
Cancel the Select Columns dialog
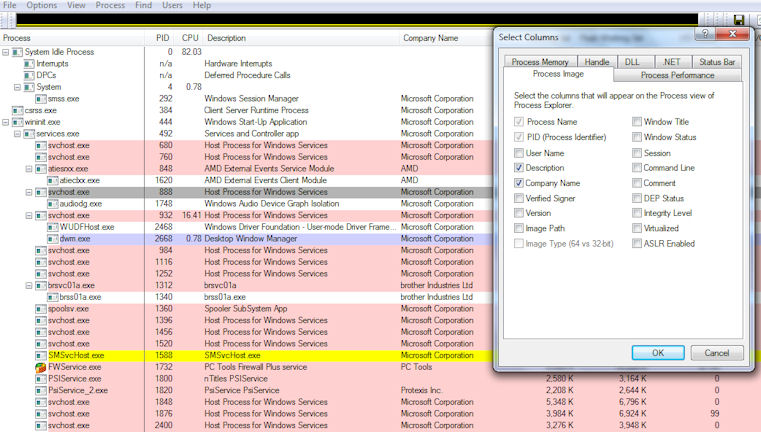(x=717, y=353)
